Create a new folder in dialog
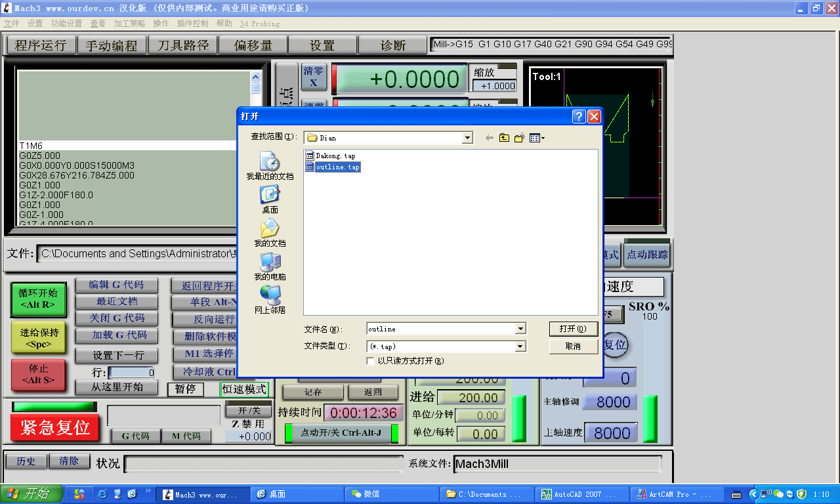Image resolution: width=840 pixels, height=504 pixels. pyautogui.click(x=520, y=138)
